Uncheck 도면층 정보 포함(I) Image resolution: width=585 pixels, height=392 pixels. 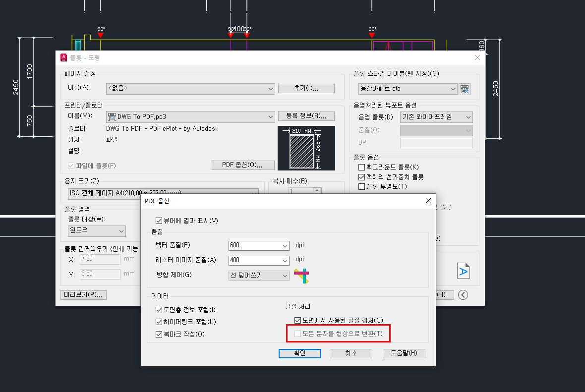point(159,310)
